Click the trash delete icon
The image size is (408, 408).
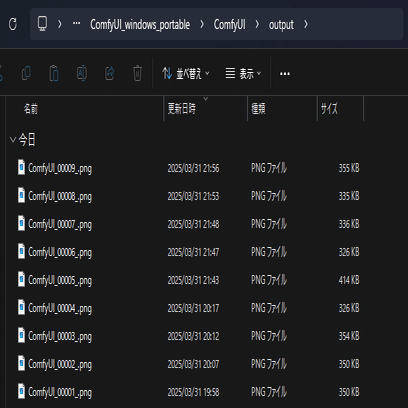[x=137, y=73]
